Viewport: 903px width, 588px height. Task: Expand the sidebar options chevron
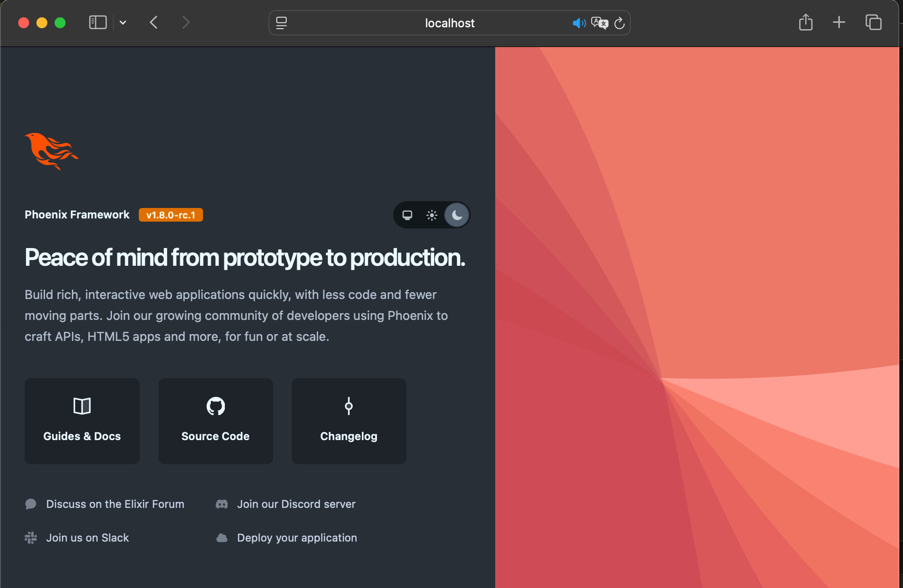click(x=123, y=22)
